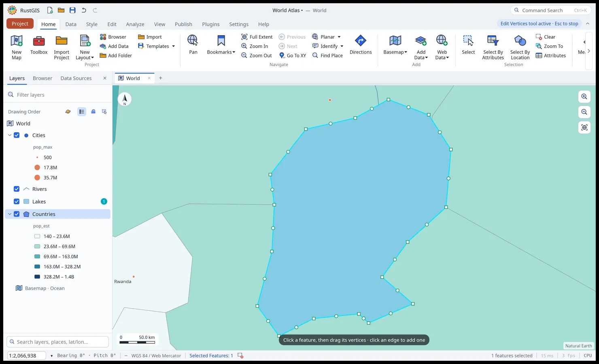The height and width of the screenshot is (364, 599).
Task: Click the Browser button in Project group
Action: [113, 37]
